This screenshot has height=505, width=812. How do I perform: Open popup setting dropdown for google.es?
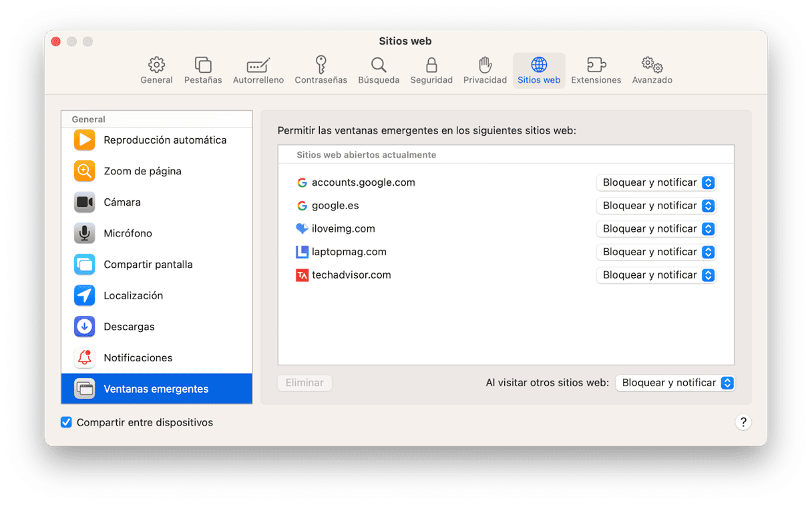(656, 206)
